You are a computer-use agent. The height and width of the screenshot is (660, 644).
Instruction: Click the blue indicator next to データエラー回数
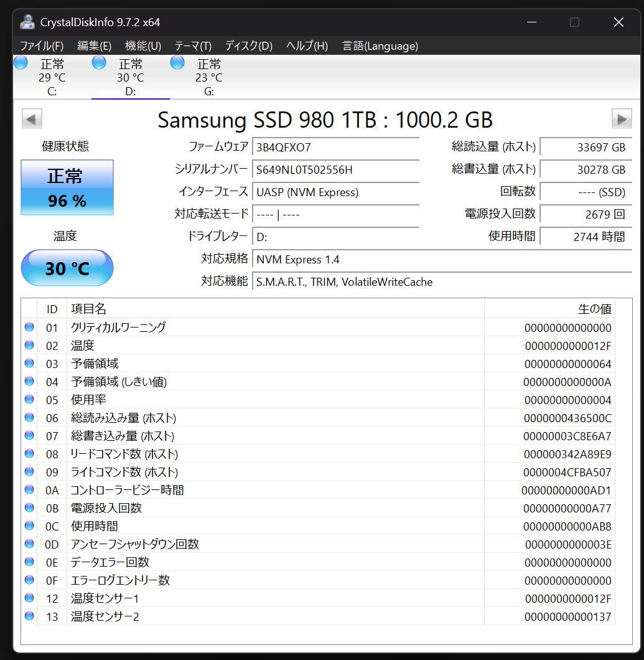point(29,562)
